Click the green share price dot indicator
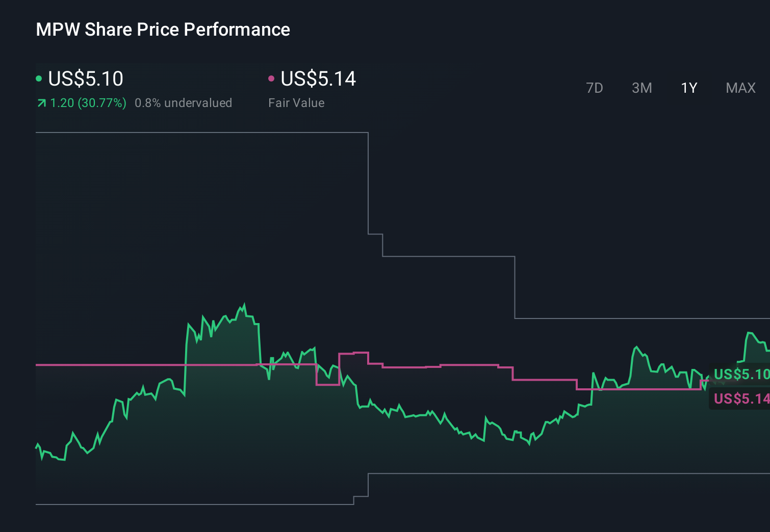770x532 pixels. coord(39,77)
